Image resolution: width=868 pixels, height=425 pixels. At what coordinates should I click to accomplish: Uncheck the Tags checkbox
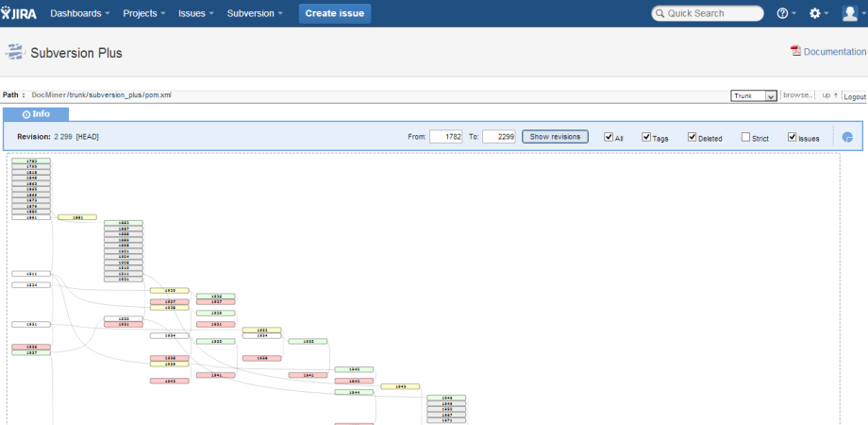[x=646, y=137]
